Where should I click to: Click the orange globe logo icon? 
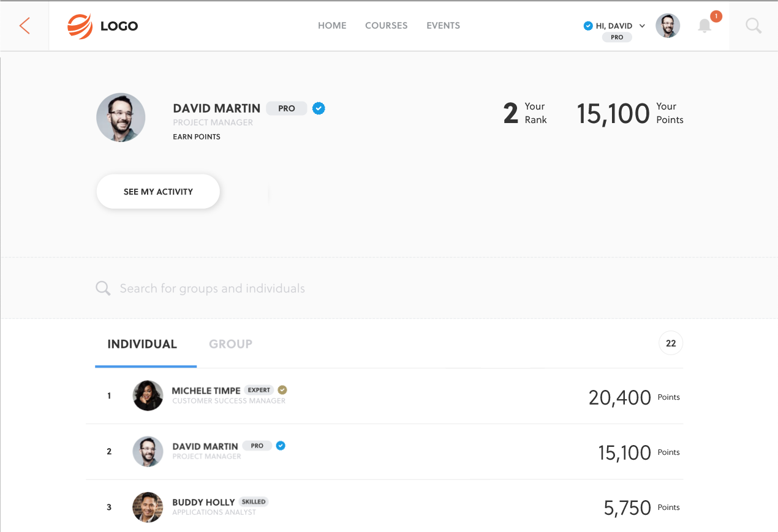(80, 26)
